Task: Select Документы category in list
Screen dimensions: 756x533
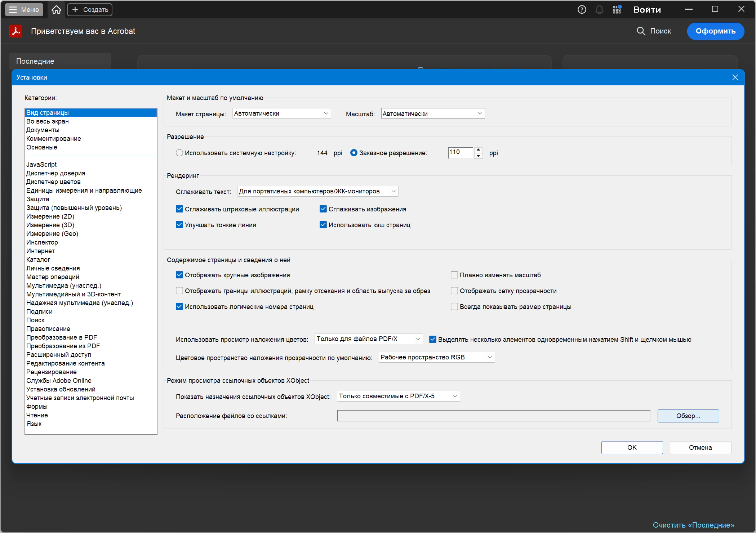Action: (x=43, y=130)
